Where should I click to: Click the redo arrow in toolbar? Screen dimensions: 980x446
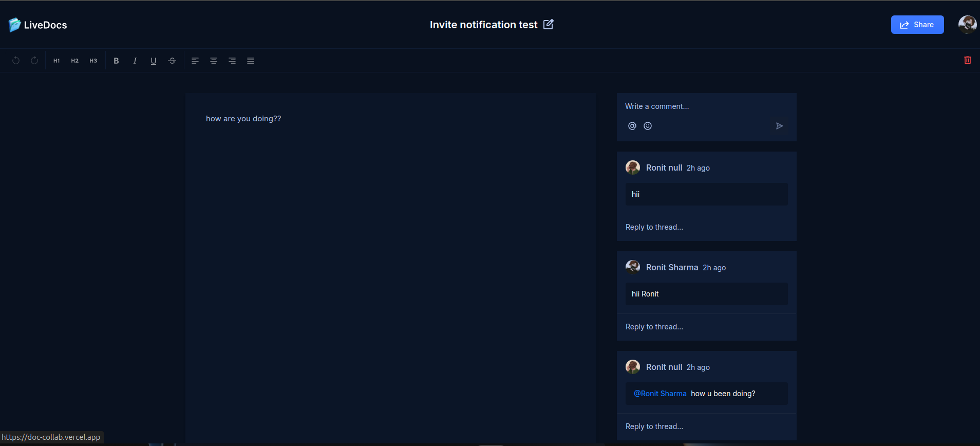34,61
